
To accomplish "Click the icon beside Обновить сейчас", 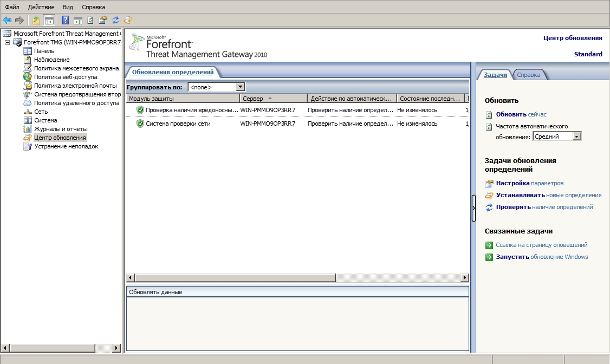I will (x=489, y=115).
